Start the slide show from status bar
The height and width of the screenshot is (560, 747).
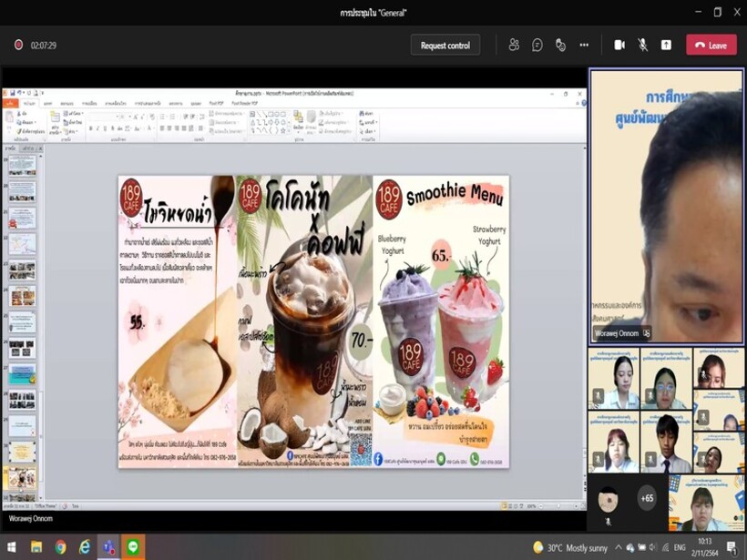523,505
